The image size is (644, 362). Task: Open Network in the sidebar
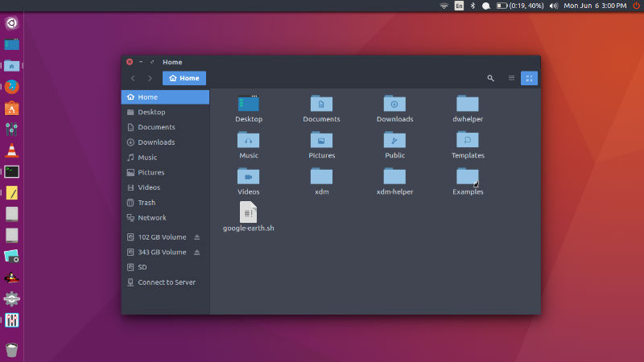click(152, 218)
